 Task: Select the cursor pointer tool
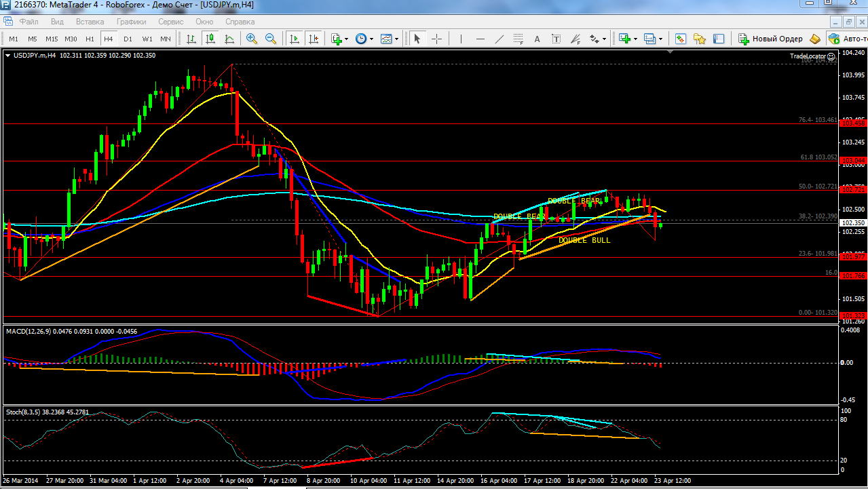(x=417, y=39)
